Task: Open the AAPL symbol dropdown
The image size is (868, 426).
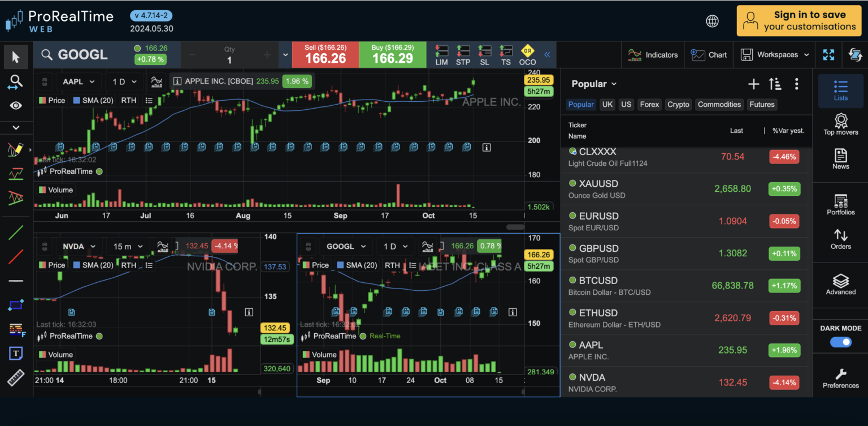Action: [x=78, y=81]
